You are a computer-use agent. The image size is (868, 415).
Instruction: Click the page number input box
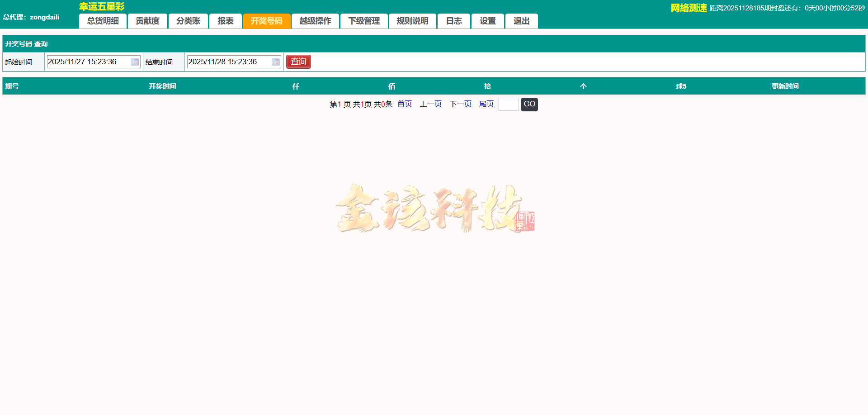pos(509,104)
